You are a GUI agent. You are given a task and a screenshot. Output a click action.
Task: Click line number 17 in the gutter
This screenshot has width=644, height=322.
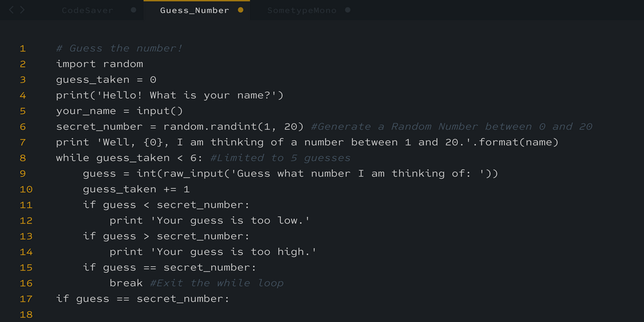tap(26, 299)
